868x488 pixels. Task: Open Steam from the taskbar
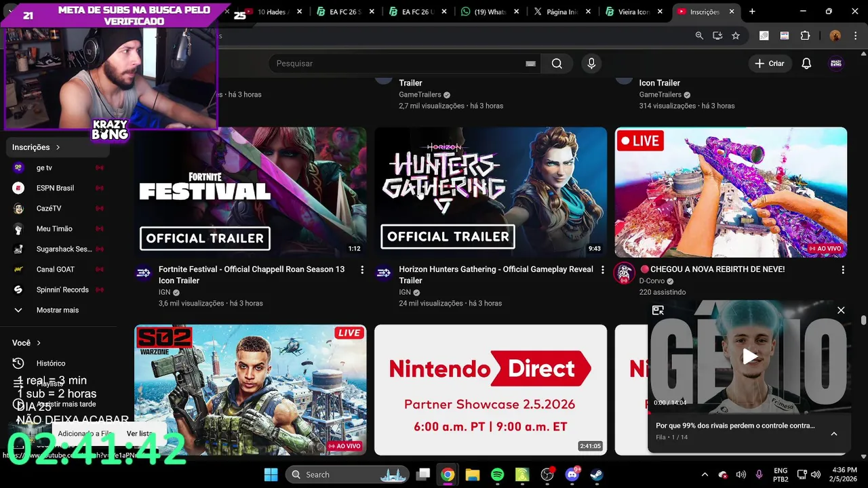tap(597, 474)
